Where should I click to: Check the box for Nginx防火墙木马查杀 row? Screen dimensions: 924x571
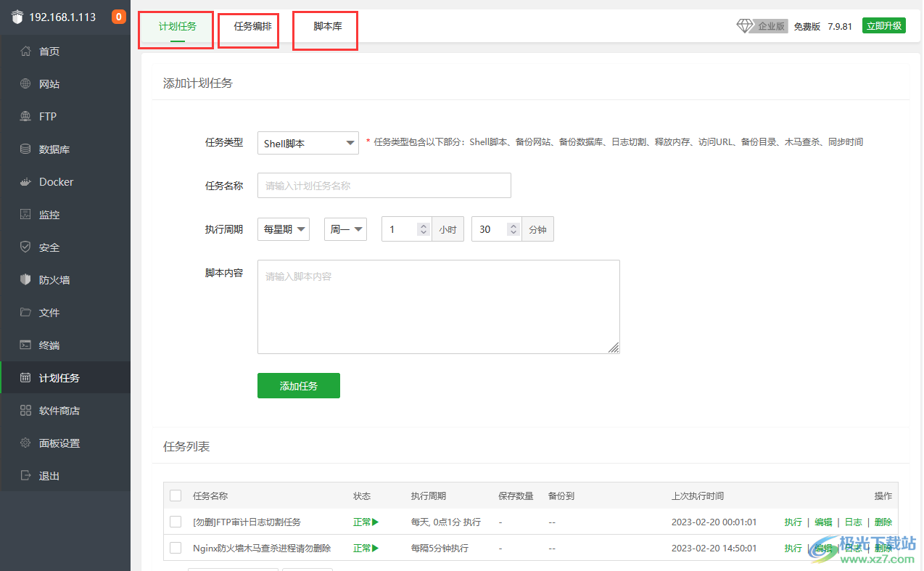pyautogui.click(x=176, y=549)
